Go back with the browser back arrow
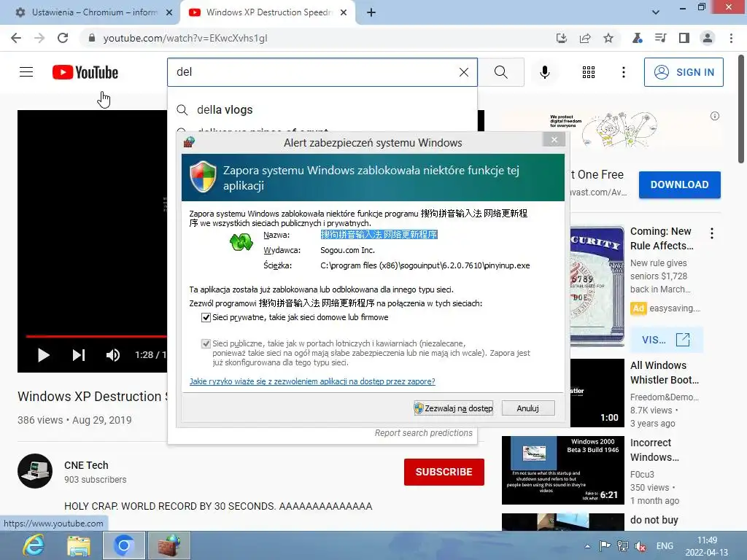Viewport: 747px width, 560px height. pos(16,38)
